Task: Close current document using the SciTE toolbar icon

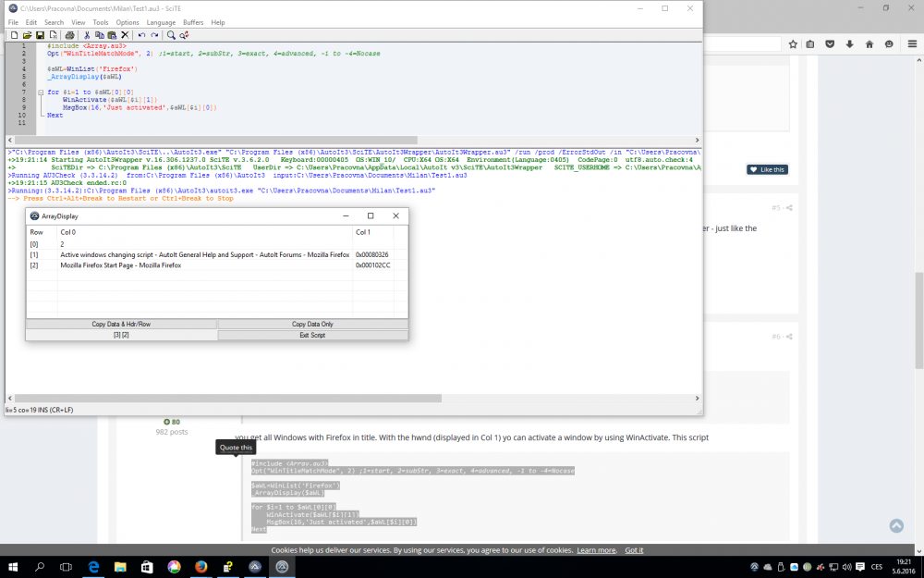Action: click(x=53, y=35)
